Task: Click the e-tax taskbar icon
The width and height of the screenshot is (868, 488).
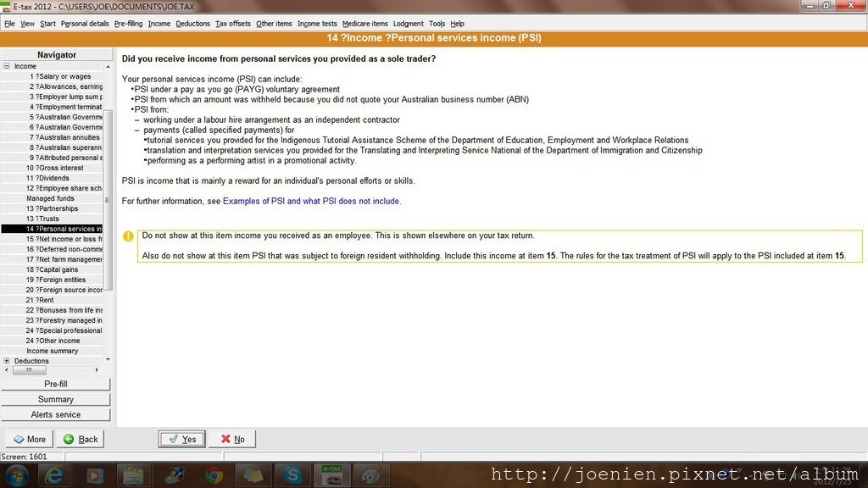Action: coord(331,475)
